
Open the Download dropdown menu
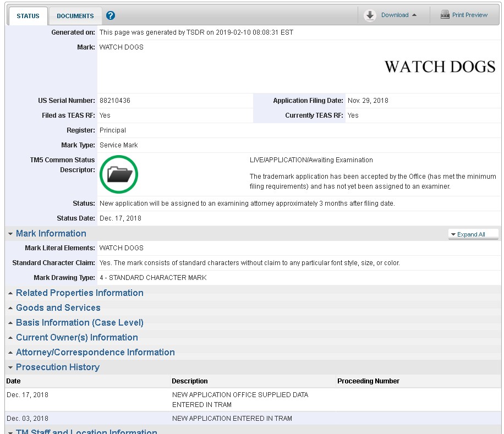pos(399,15)
